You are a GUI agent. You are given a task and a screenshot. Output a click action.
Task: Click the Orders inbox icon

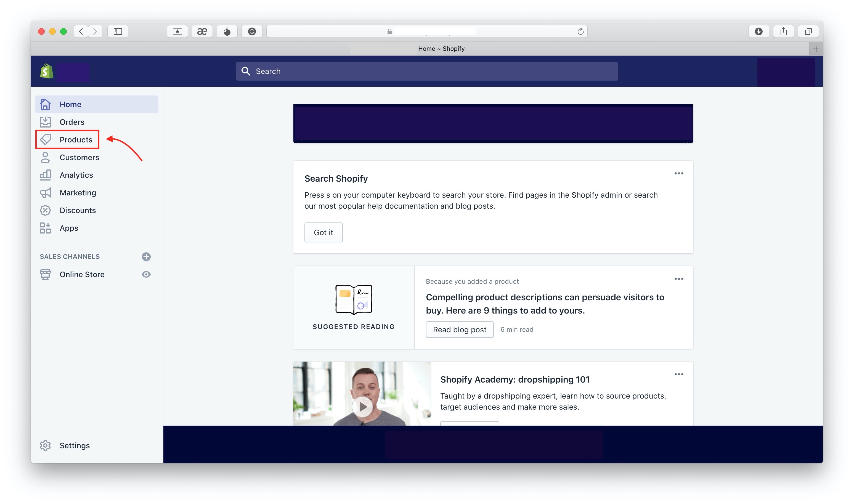pos(45,122)
